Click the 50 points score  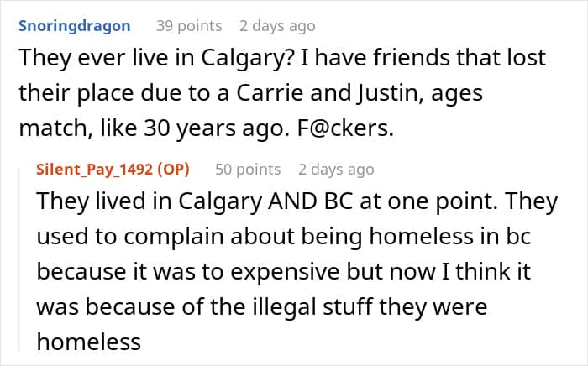pos(248,170)
